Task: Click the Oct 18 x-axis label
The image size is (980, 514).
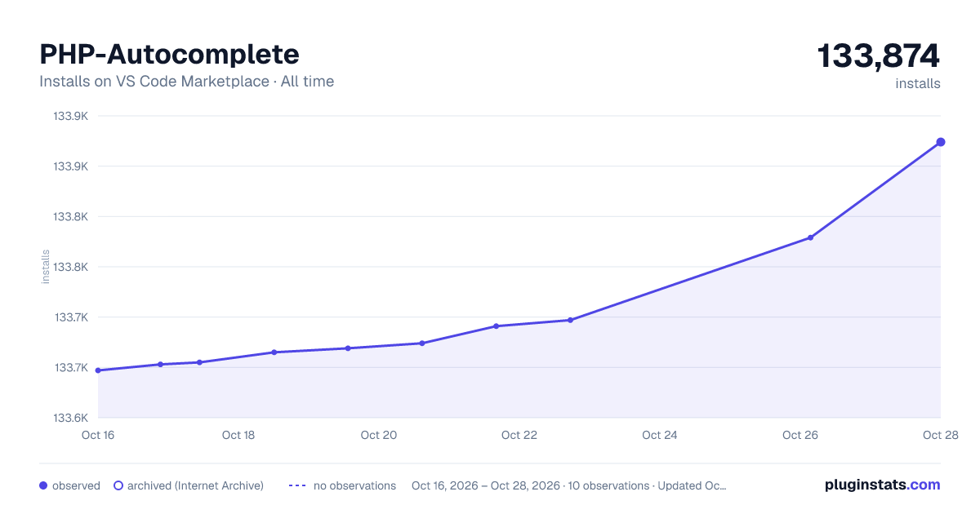Action: click(238, 435)
